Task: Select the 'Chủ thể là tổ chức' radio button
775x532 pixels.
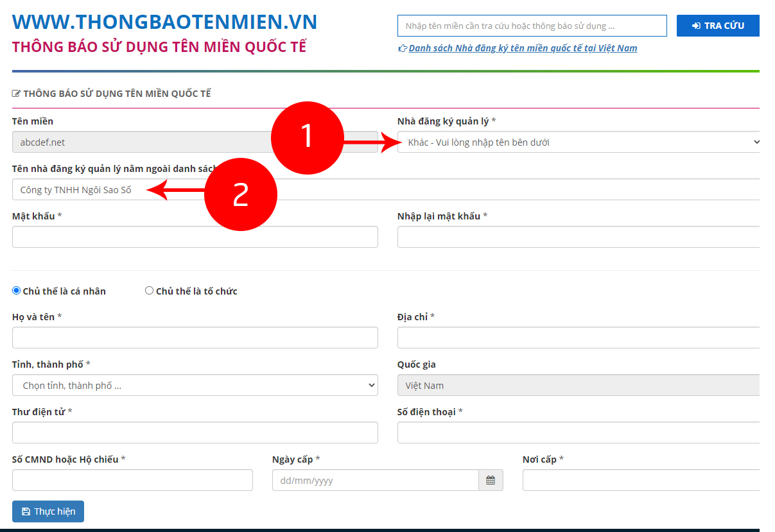Action: click(150, 291)
